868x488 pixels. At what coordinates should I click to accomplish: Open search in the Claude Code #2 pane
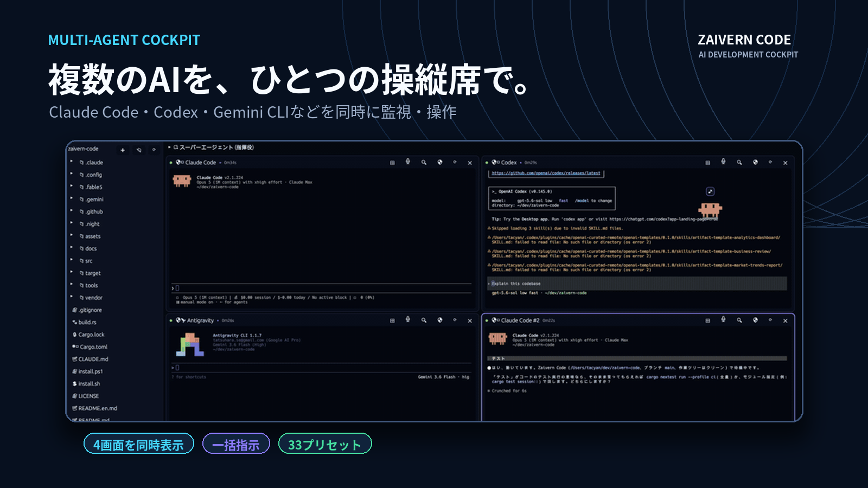coord(739,320)
